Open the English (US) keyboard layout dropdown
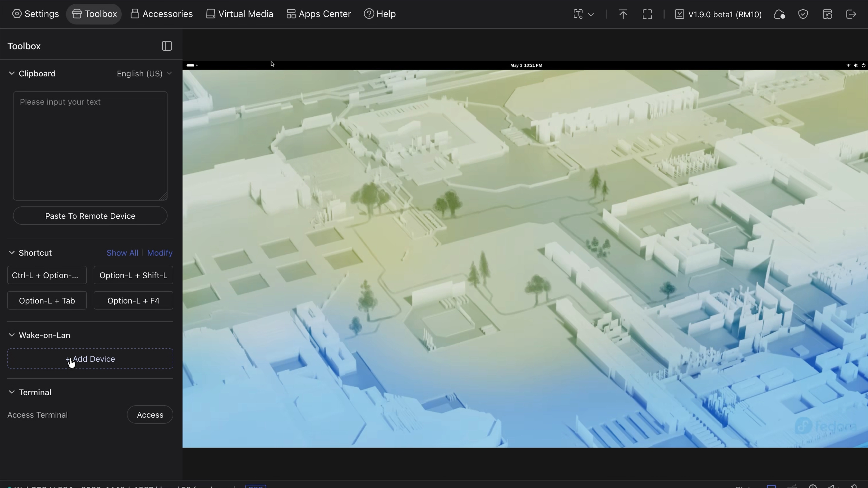 (x=144, y=73)
